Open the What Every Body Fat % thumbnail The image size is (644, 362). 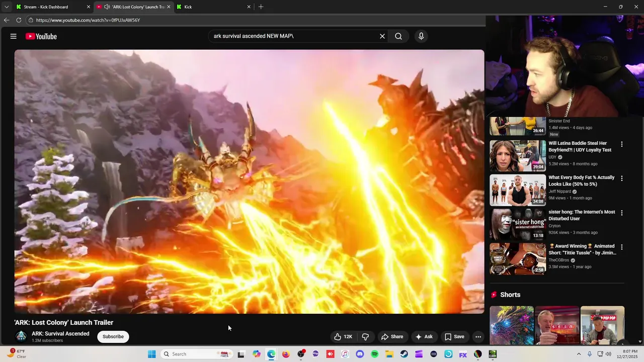coord(518,190)
